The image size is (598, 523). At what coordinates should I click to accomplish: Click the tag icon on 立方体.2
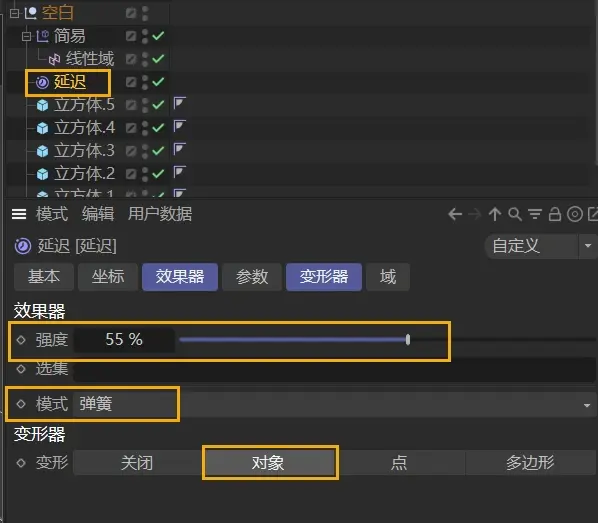pos(180,172)
